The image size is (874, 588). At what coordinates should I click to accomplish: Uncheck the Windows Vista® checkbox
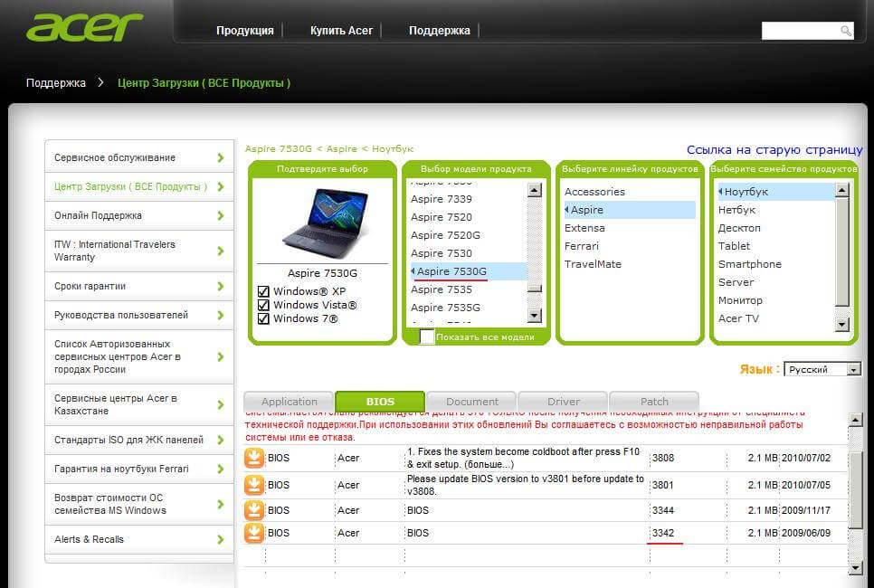(263, 305)
